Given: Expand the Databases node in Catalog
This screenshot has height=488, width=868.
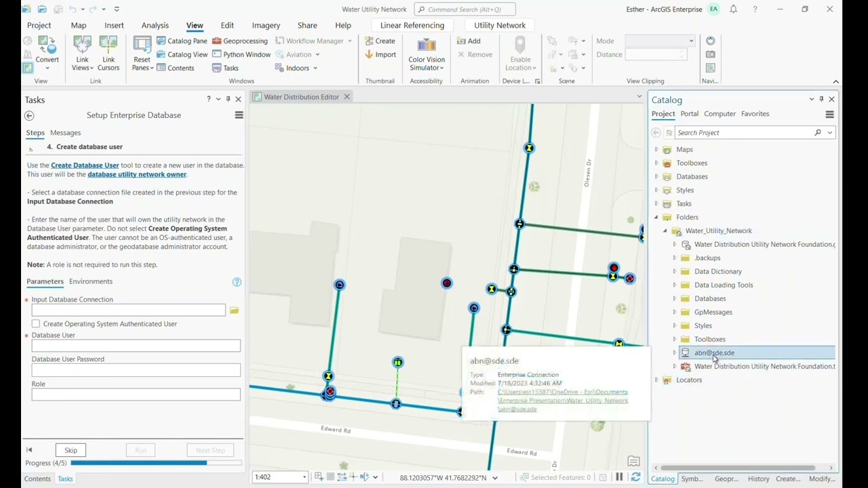Looking at the screenshot, I should 656,177.
